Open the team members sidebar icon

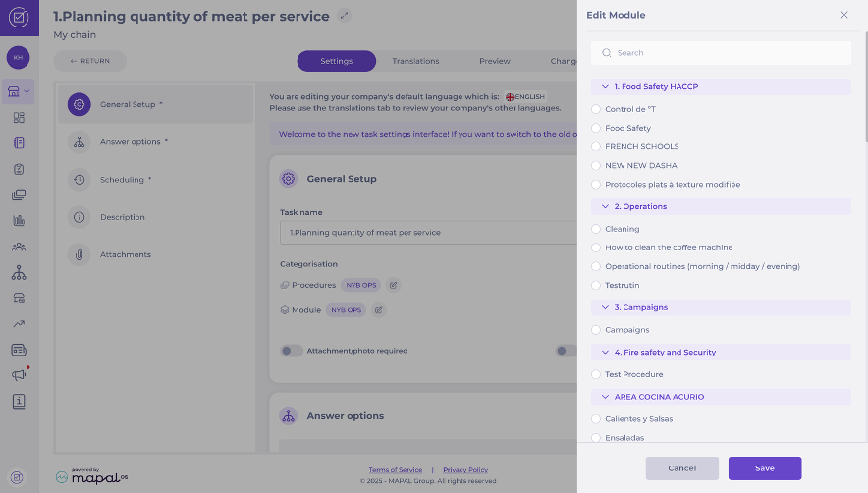point(19,246)
